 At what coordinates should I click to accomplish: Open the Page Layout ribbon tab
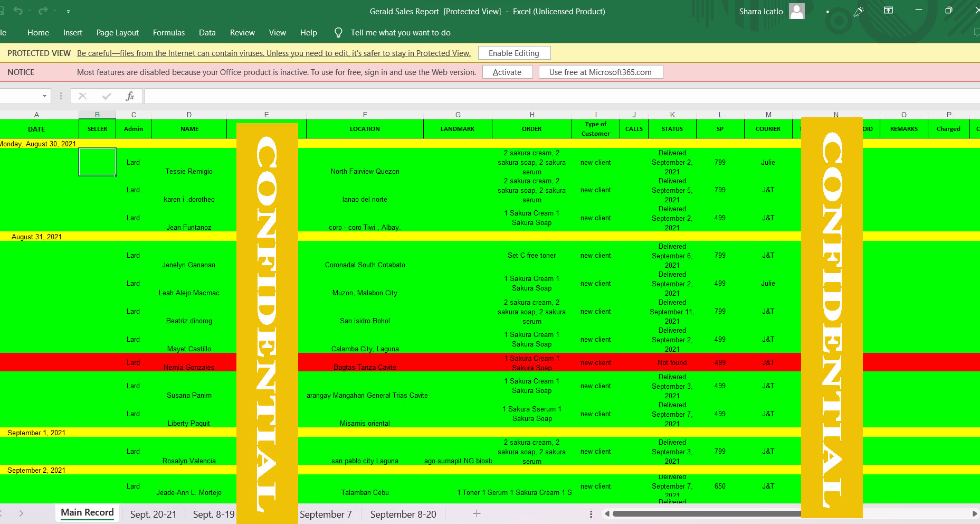pos(118,33)
